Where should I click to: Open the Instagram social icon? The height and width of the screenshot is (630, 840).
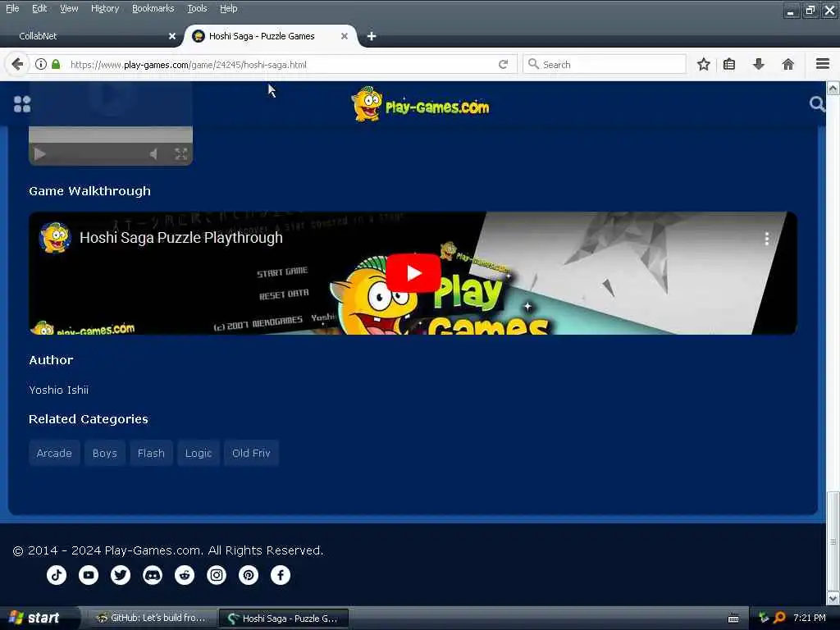click(x=217, y=575)
